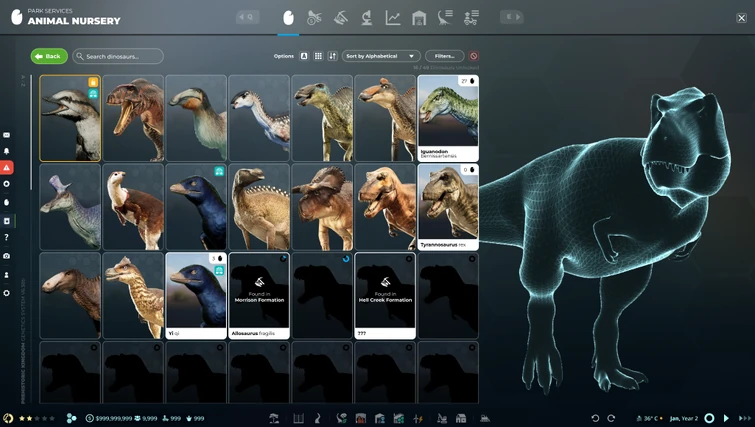Close the Animal Nursery window
Screen dimensions: 755x427
tap(742, 18)
